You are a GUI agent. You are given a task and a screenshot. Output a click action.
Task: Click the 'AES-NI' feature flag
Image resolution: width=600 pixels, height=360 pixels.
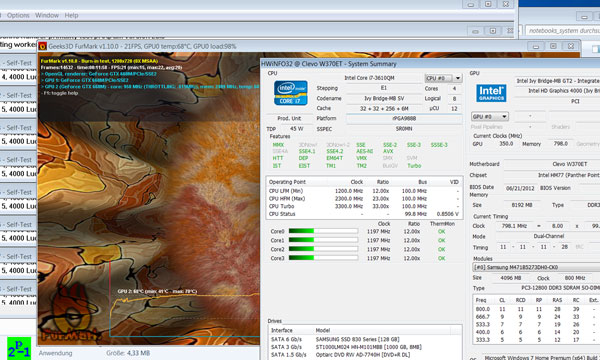pos(364,151)
